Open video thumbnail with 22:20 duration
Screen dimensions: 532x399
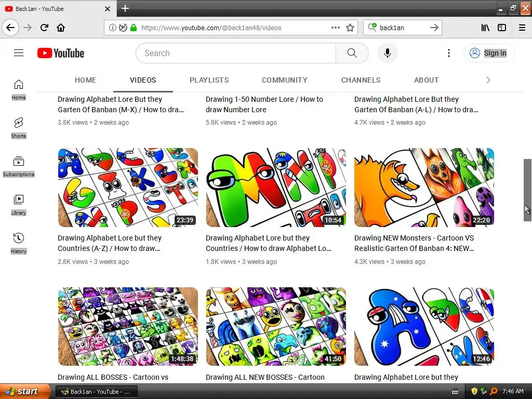pos(424,187)
